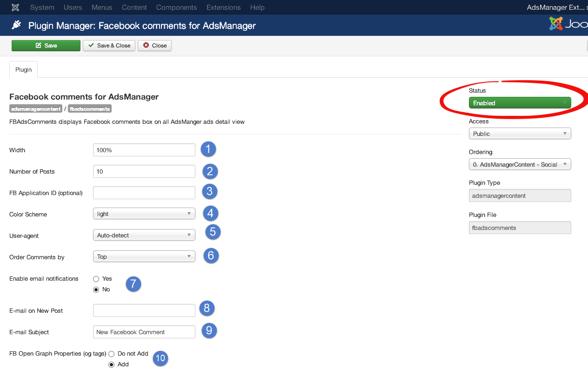Open the Users menu
This screenshot has height=377, width=588.
(73, 7)
